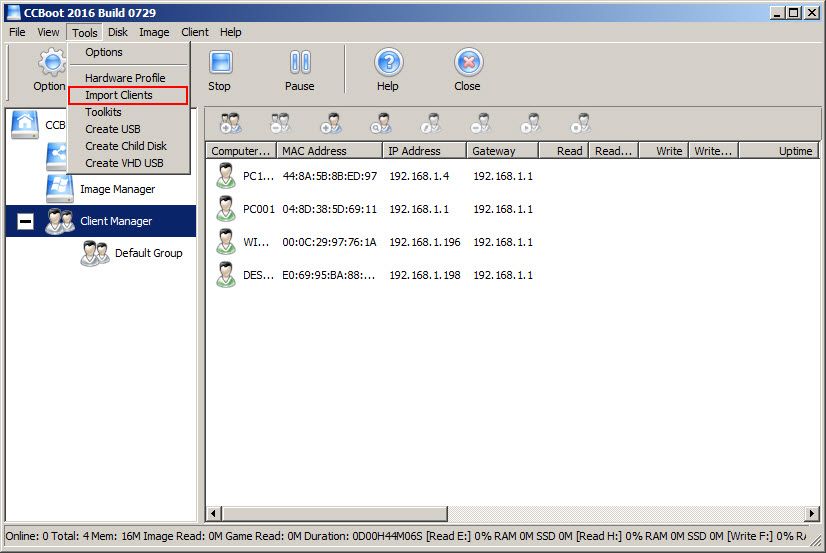Screen dimensions: 826x553
Task: Click MAC address 44:8A:5B:8B:ED:97
Action: pos(330,176)
